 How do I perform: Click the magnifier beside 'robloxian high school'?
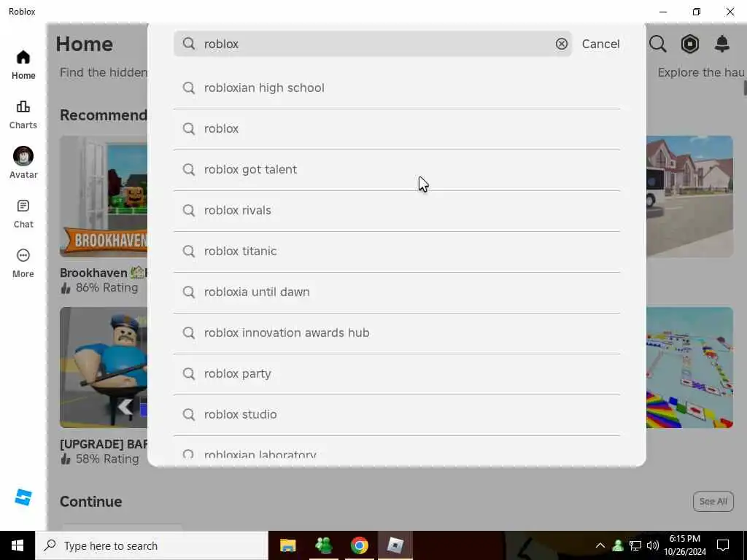(189, 88)
